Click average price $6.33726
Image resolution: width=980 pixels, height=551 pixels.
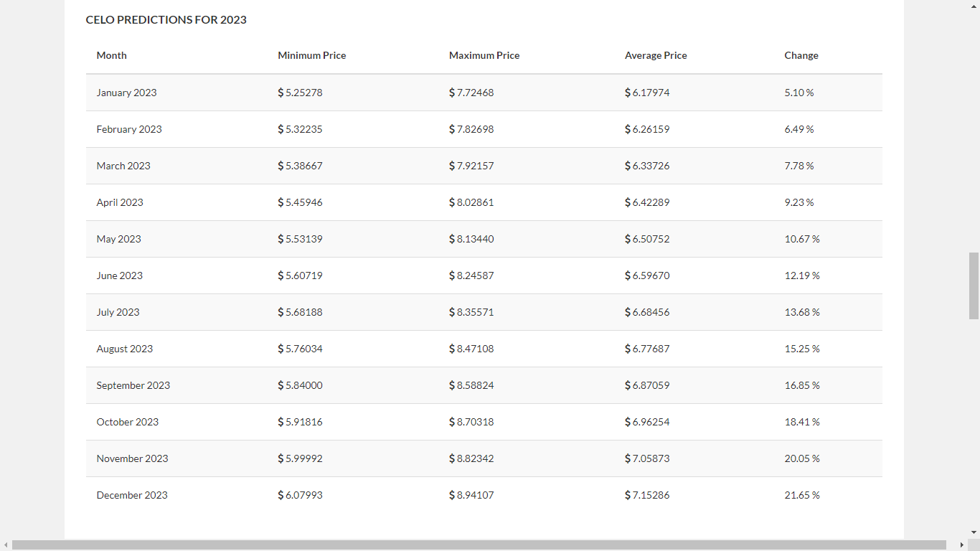click(x=647, y=166)
